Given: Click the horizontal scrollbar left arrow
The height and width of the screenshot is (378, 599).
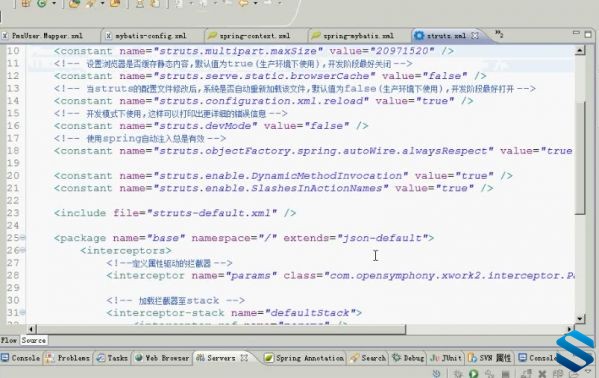Looking at the screenshot, I should pyautogui.click(x=31, y=329).
